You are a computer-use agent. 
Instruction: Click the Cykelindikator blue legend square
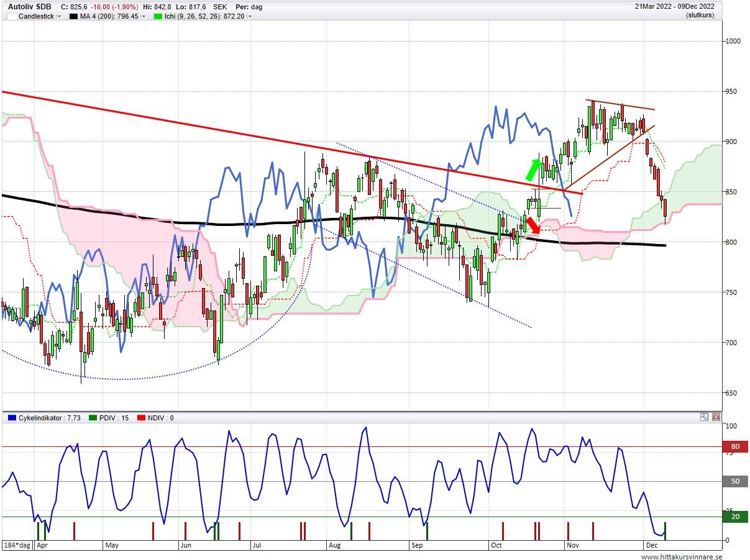coord(12,418)
